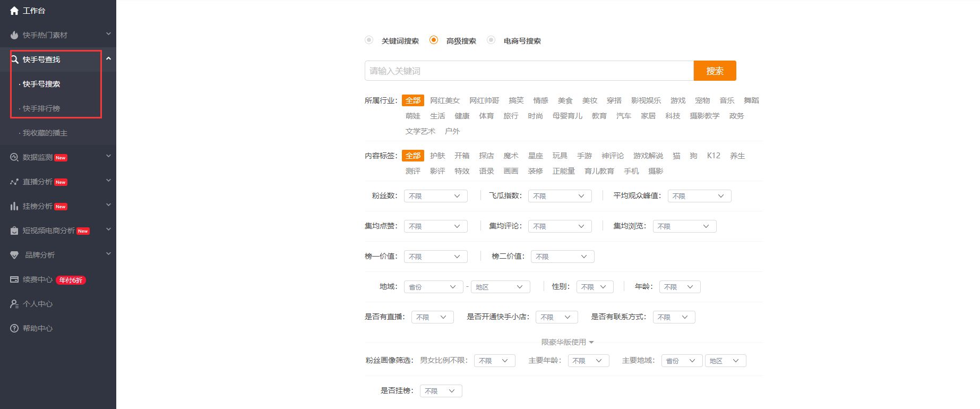Open the 集均浏览 dropdown
The image size is (980, 409).
click(x=684, y=226)
